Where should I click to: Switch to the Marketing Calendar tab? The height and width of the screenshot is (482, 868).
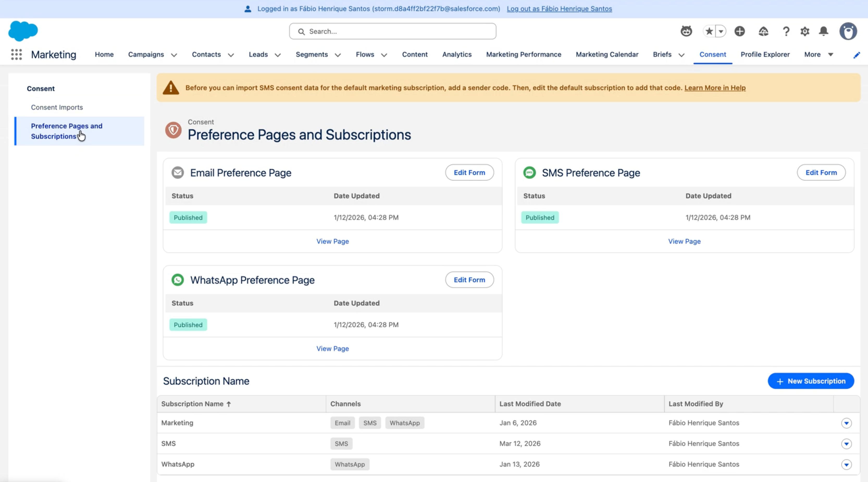607,54
